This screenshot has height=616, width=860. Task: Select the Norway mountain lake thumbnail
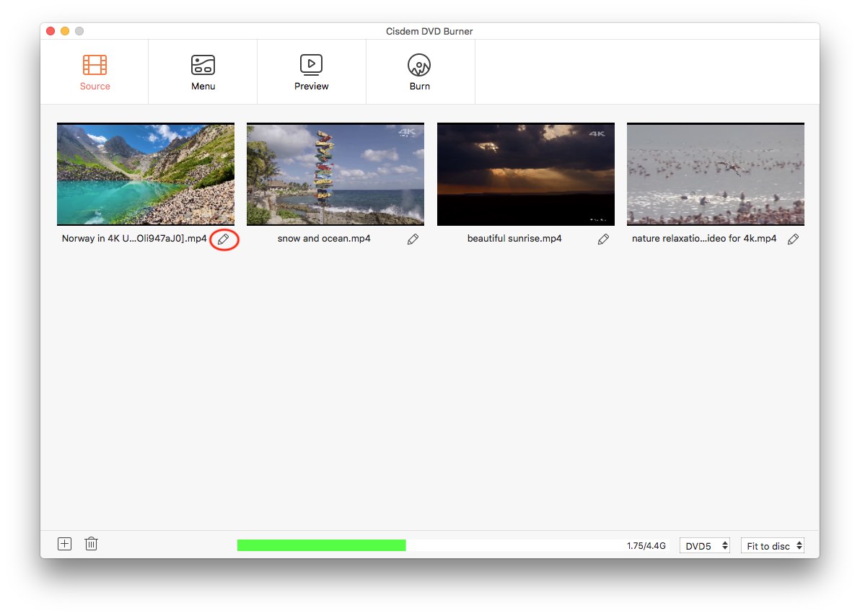pos(145,174)
